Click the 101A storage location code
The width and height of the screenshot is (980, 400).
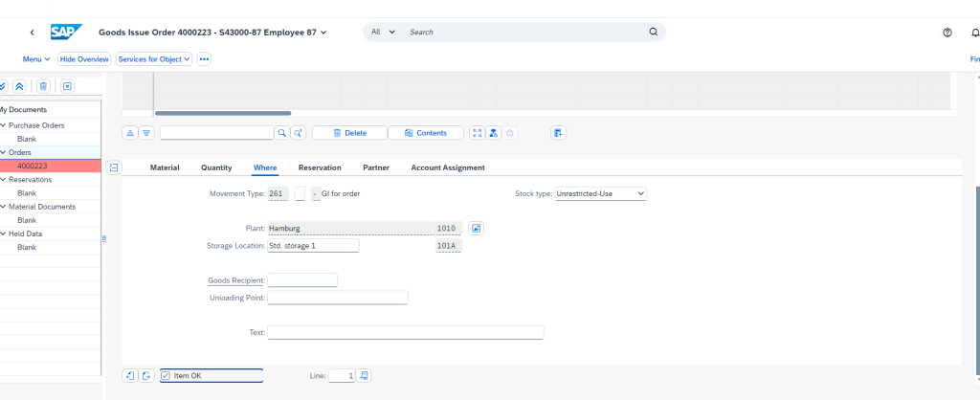448,246
